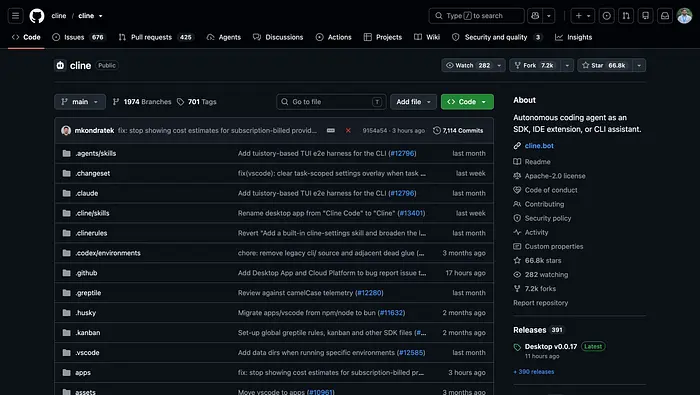Open the Watch notification options dropdown arrow

[x=500, y=65]
